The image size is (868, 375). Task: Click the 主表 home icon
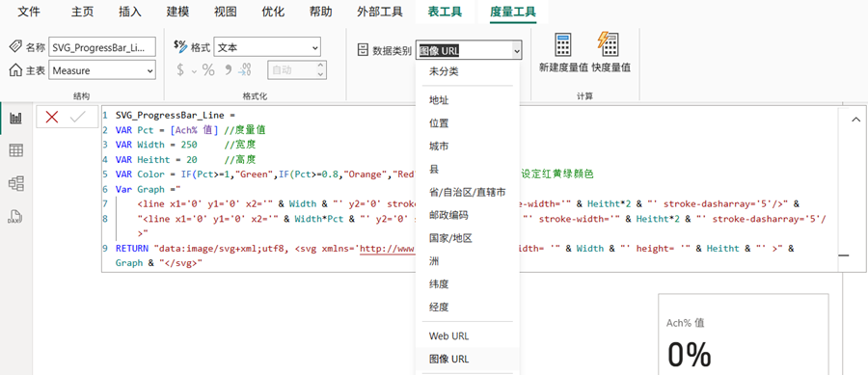click(16, 70)
